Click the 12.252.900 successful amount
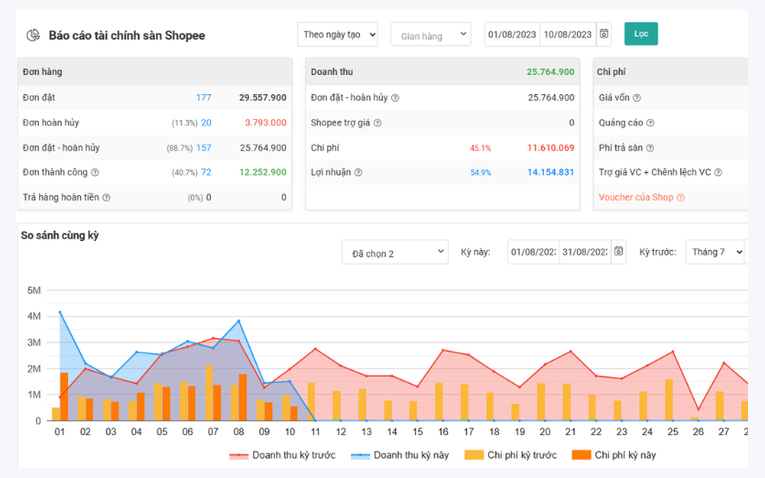765x478 pixels. tap(263, 172)
